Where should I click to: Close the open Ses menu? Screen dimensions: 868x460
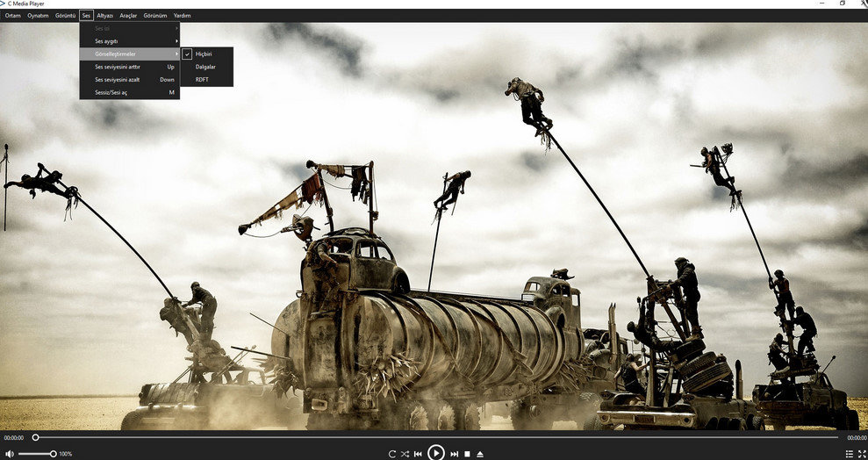[x=86, y=16]
